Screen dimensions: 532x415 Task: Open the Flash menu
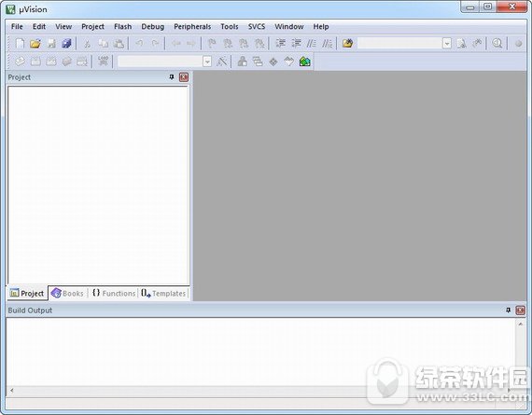(122, 26)
